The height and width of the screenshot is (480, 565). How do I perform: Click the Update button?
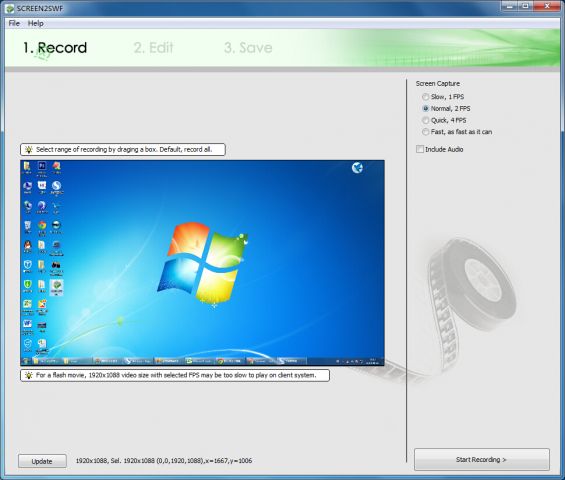click(x=42, y=461)
